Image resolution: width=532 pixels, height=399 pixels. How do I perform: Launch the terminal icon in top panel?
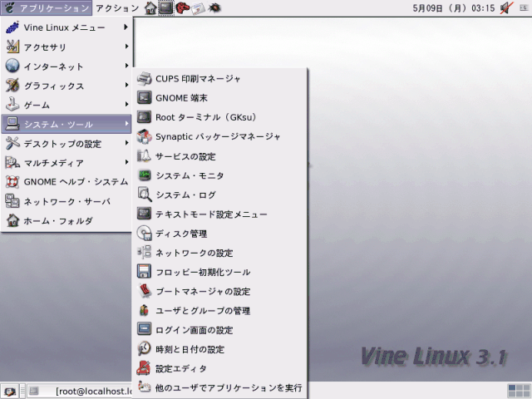[x=166, y=7]
